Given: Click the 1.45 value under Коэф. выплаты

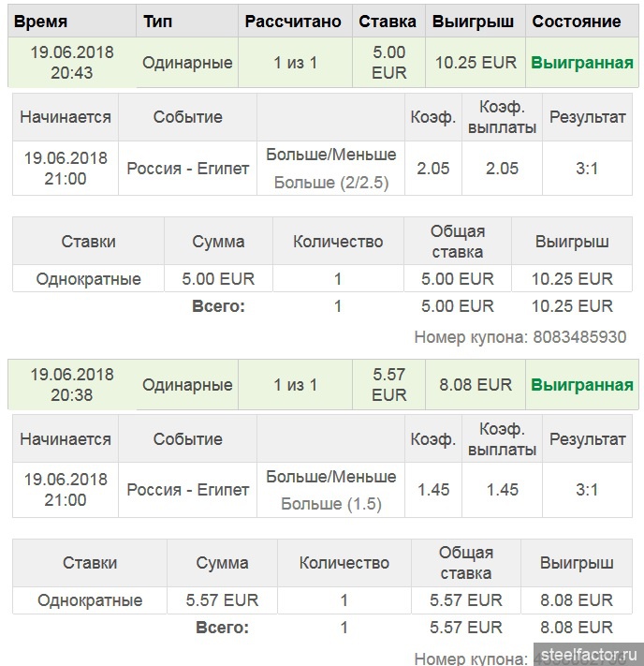Looking at the screenshot, I should [503, 490].
